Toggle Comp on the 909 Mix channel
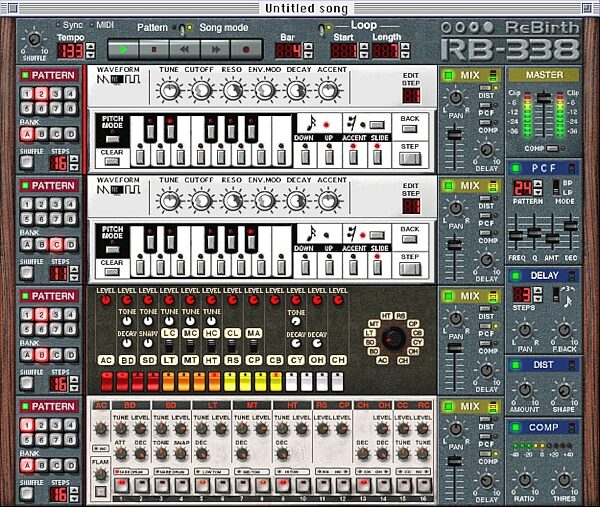The height and width of the screenshot is (507, 600). pos(486,454)
